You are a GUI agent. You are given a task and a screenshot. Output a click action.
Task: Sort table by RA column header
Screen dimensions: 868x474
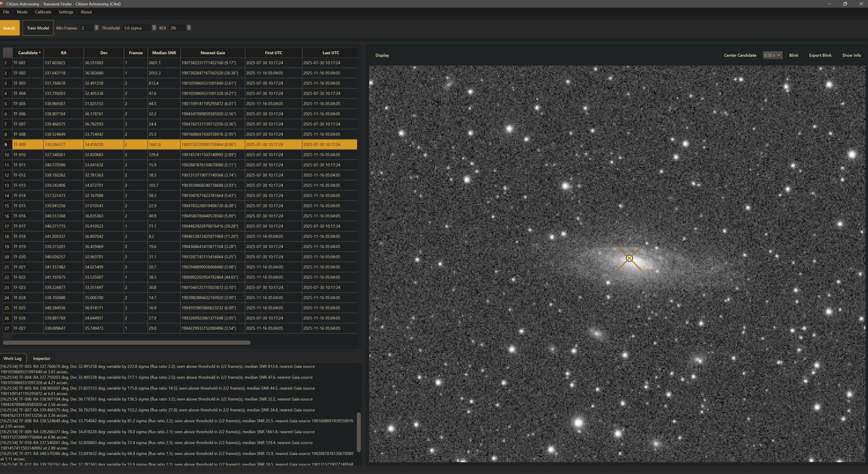click(x=64, y=53)
